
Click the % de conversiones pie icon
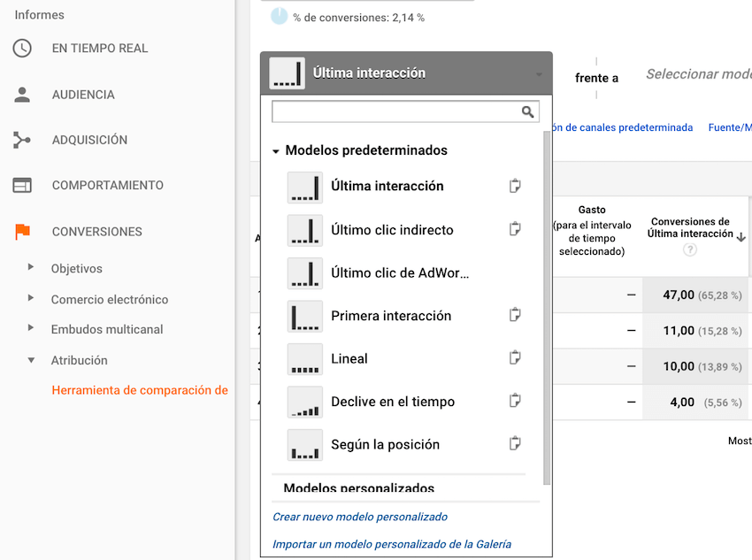(279, 16)
